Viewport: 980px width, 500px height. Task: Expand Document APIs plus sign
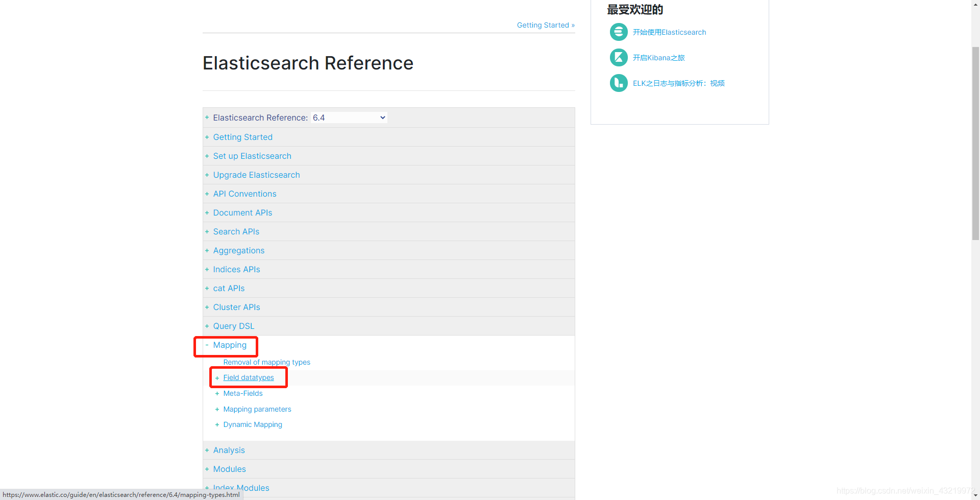pyautogui.click(x=207, y=212)
